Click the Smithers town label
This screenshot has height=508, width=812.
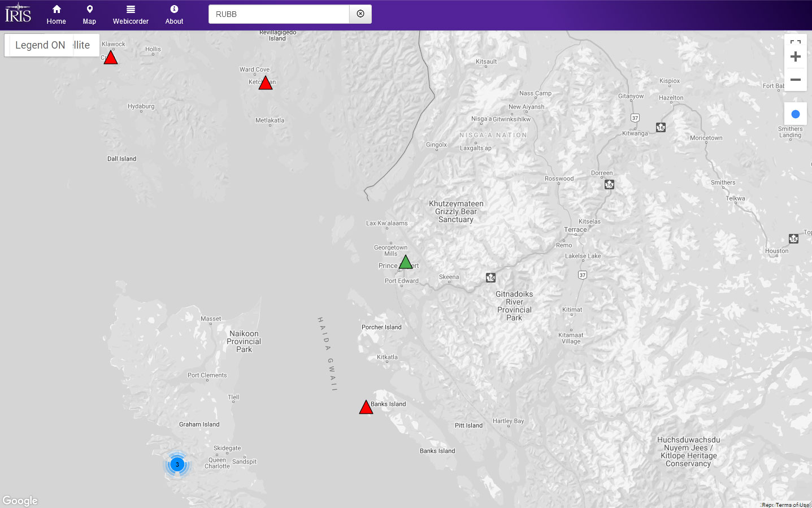click(x=723, y=183)
